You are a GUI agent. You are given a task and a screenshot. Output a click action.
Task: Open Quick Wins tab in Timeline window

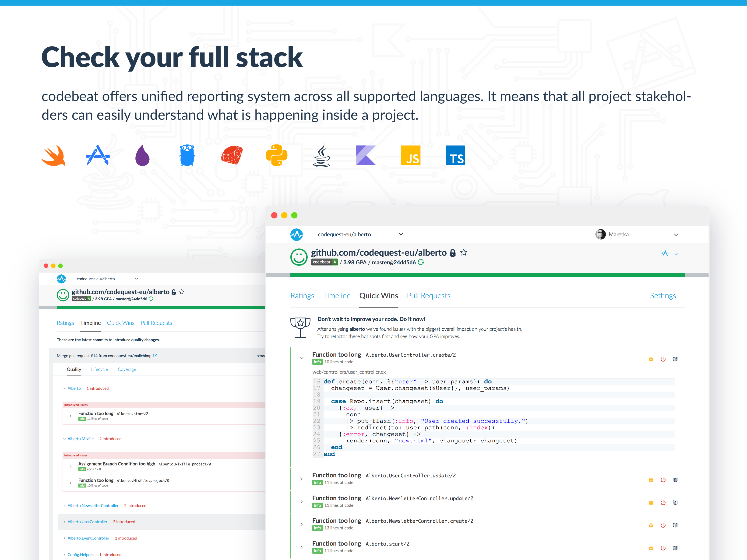(x=120, y=323)
